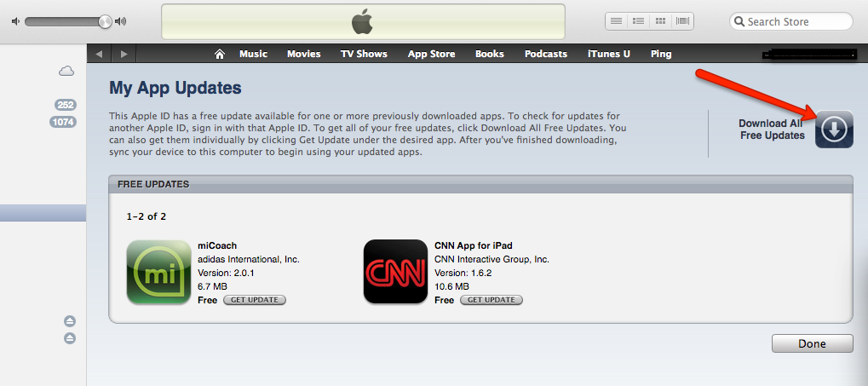Open the App Store tab

[x=431, y=54]
